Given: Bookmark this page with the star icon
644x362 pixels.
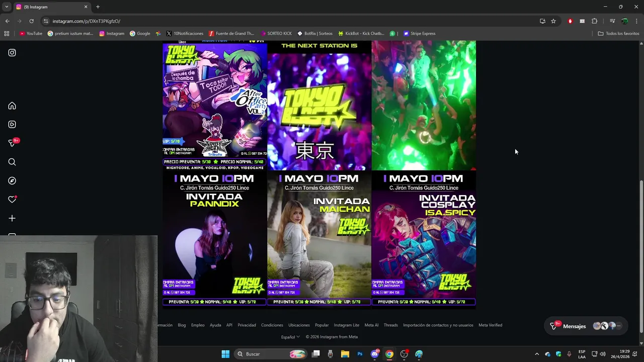Looking at the screenshot, I should coord(553,21).
